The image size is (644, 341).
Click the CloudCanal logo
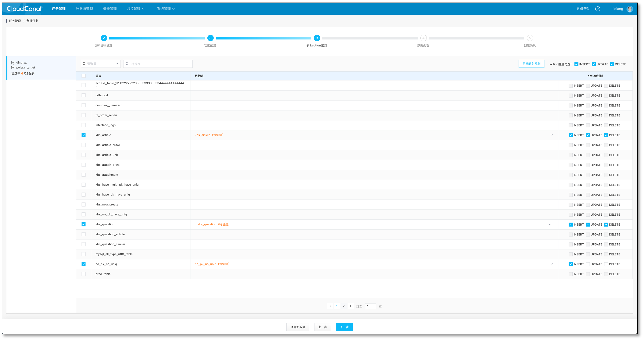[x=24, y=9]
